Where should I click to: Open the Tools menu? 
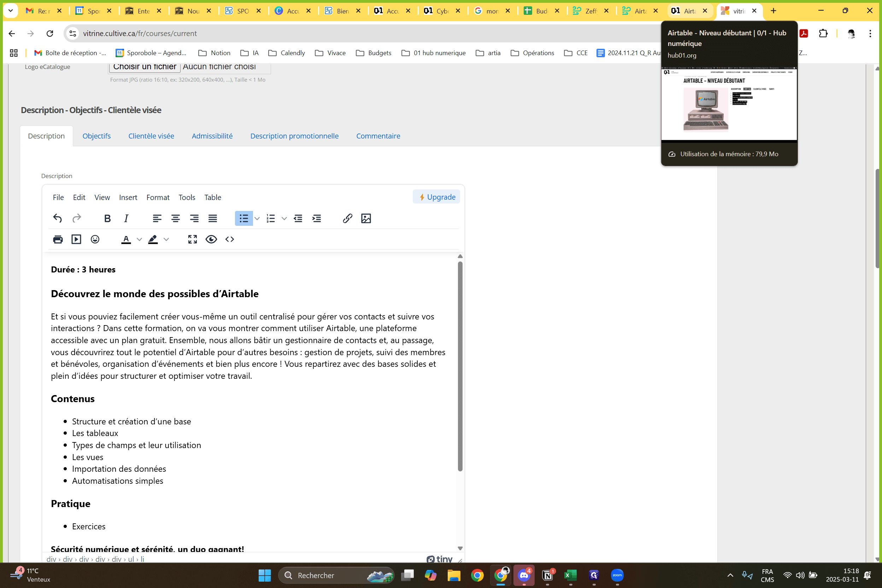pyautogui.click(x=187, y=197)
